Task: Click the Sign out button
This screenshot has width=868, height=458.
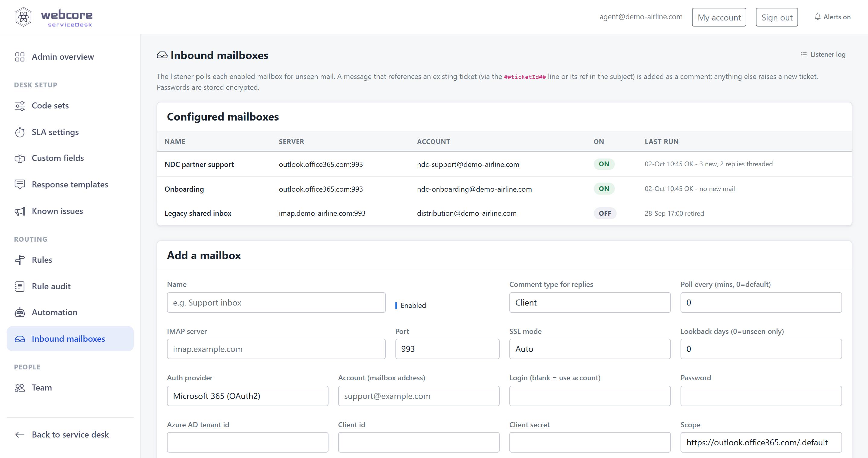Action: [776, 17]
